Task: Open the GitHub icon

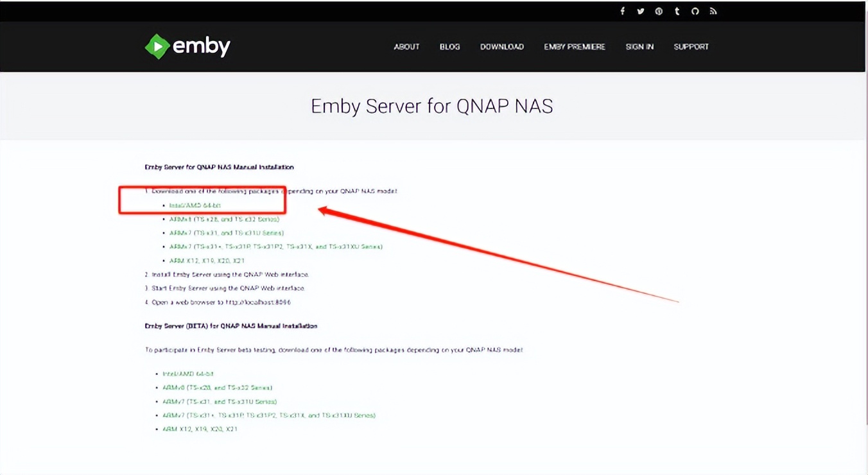Action: coord(695,12)
